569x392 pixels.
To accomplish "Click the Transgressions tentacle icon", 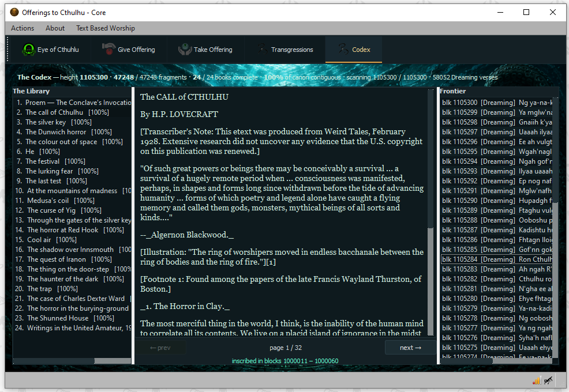I will click(263, 49).
